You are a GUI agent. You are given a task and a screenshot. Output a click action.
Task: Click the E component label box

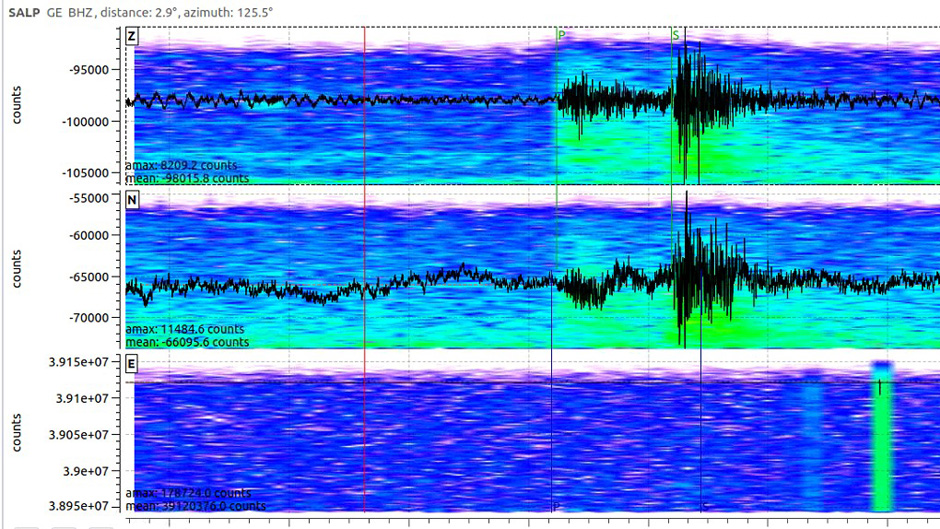click(x=132, y=363)
